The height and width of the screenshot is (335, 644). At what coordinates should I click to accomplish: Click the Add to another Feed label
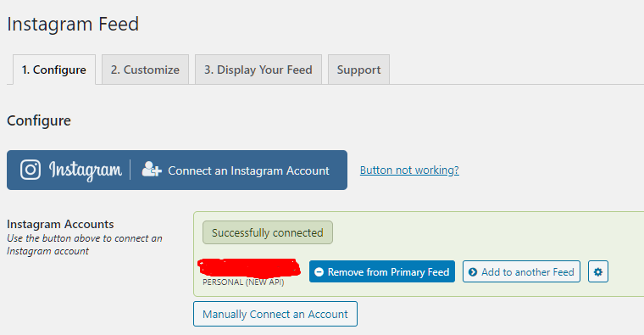pos(528,272)
